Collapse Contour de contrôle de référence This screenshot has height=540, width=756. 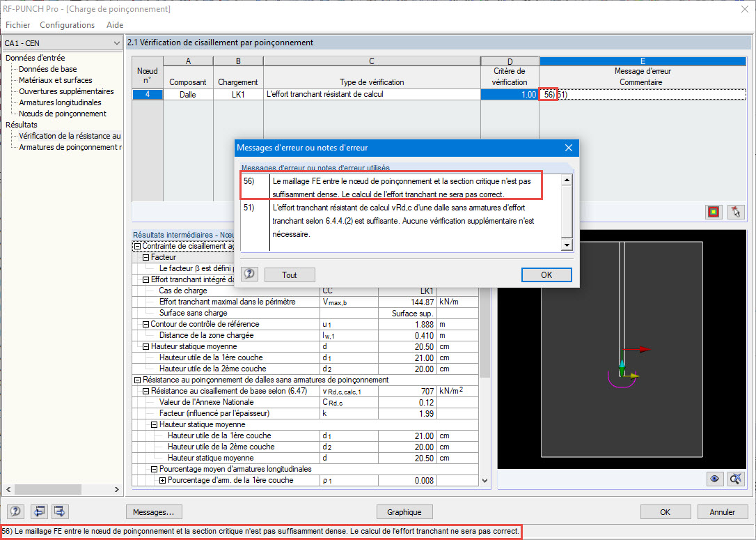[x=145, y=324]
